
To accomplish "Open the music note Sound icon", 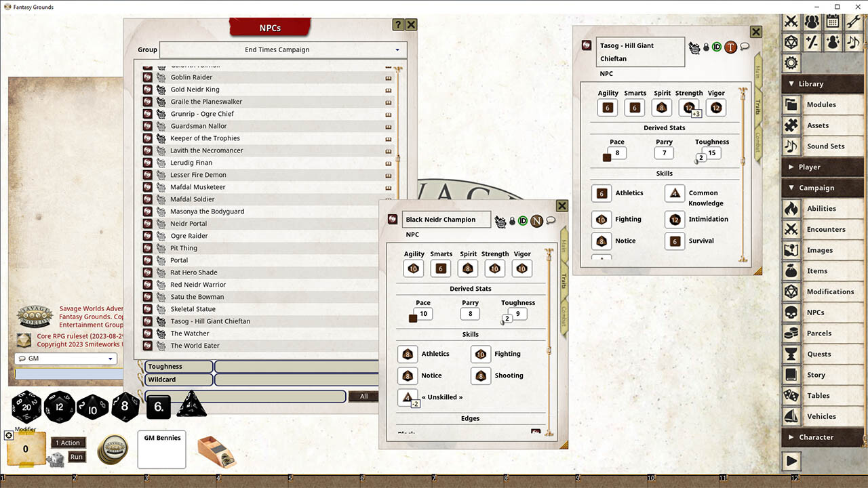I will click(x=852, y=42).
